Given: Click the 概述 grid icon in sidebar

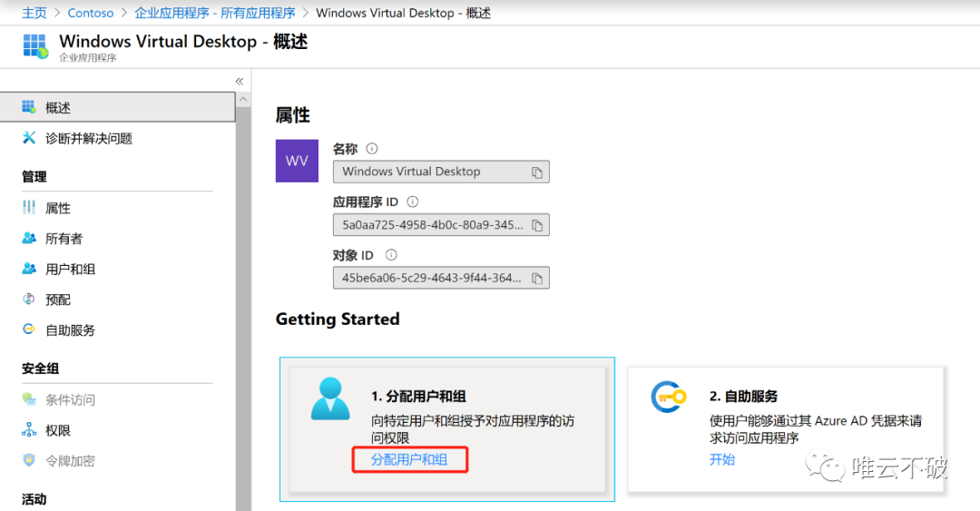Looking at the screenshot, I should 29,107.
